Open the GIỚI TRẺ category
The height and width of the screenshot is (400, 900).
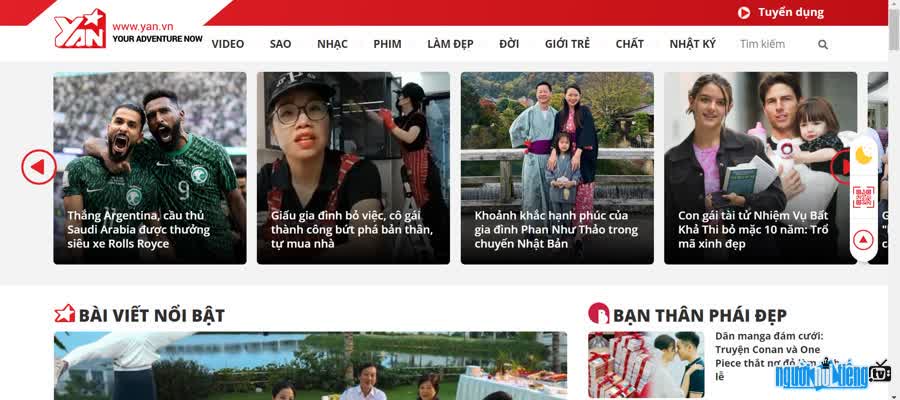click(x=567, y=44)
